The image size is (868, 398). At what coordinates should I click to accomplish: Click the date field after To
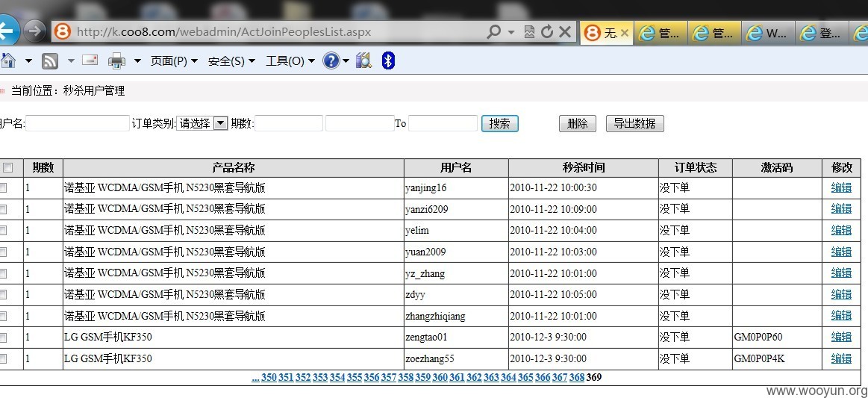point(443,123)
